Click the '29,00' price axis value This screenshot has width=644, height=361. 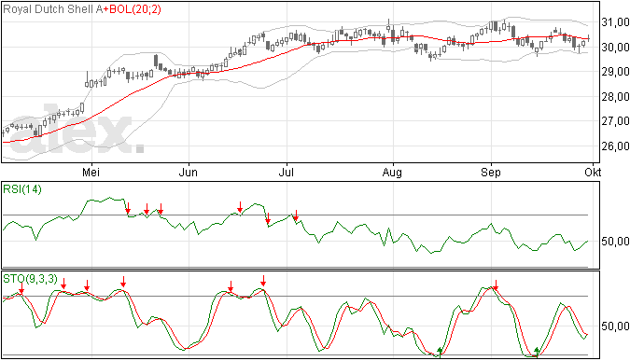[615, 72]
